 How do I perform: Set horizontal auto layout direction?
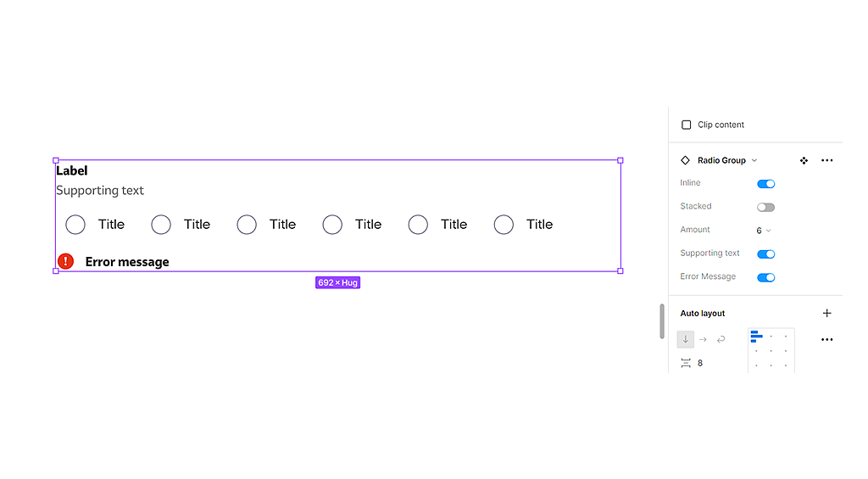pos(703,339)
